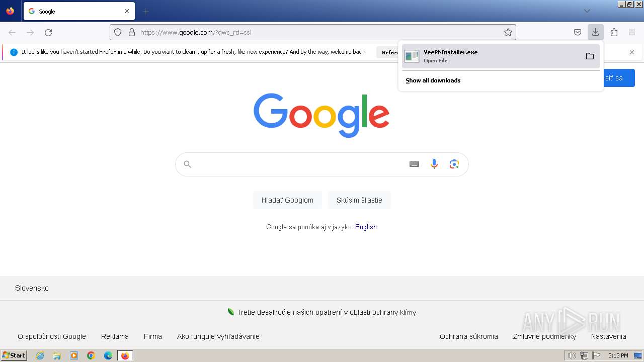Click the Firefox taskbar button
Screen dimensions: 644x362
pyautogui.click(x=125, y=355)
